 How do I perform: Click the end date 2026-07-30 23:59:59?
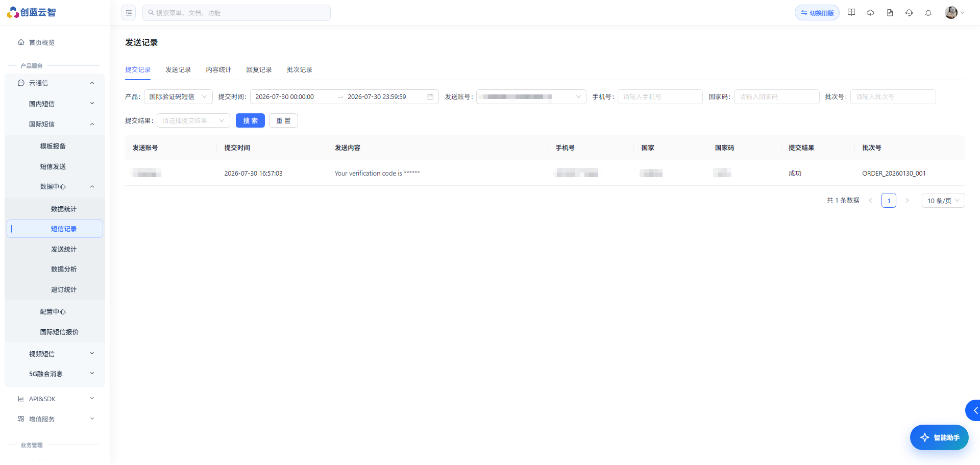tap(377, 97)
